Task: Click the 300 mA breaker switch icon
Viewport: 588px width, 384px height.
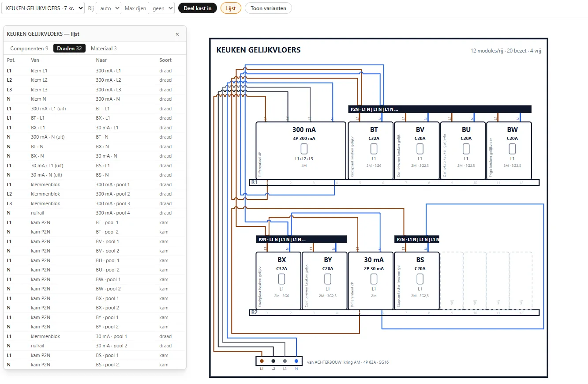Action: click(x=304, y=149)
